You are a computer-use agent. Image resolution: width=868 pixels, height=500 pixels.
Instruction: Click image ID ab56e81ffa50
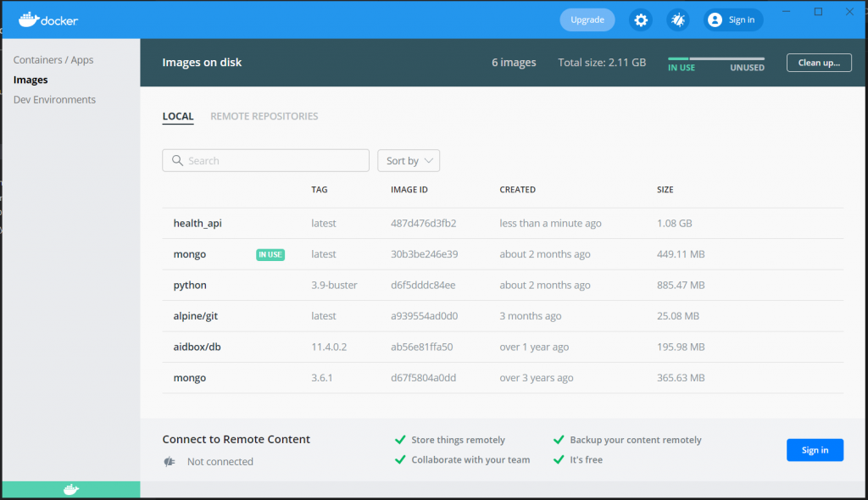(x=422, y=347)
